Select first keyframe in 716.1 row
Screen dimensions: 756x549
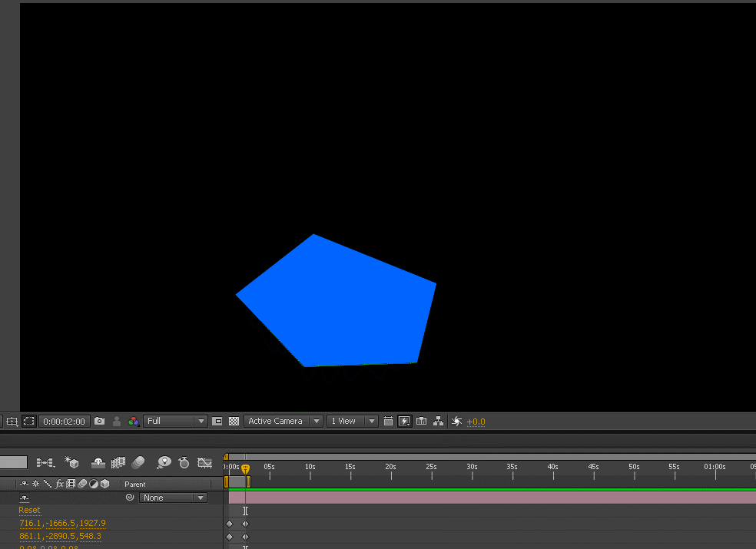click(230, 524)
